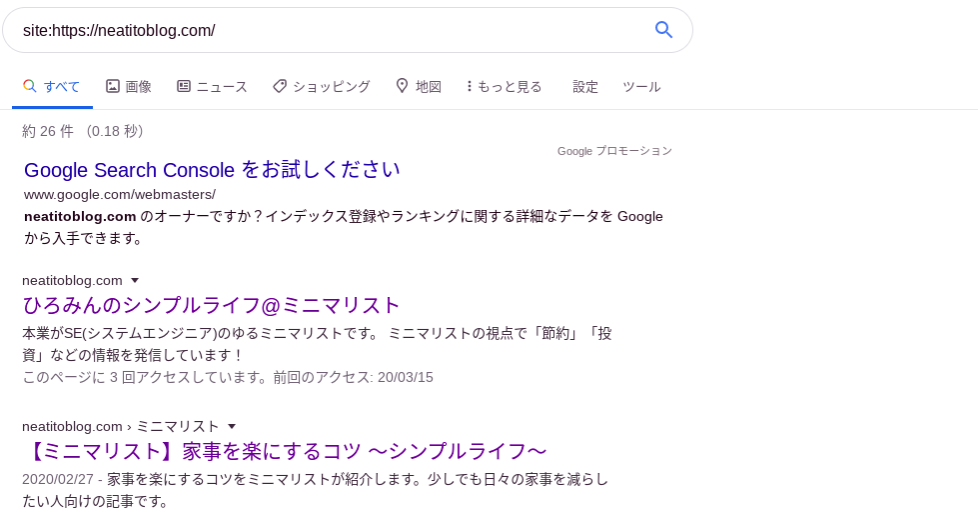This screenshot has height=525, width=978.
Task: Open ひろみんのシンプルライフ@ミニマリスト result
Action: (x=211, y=306)
